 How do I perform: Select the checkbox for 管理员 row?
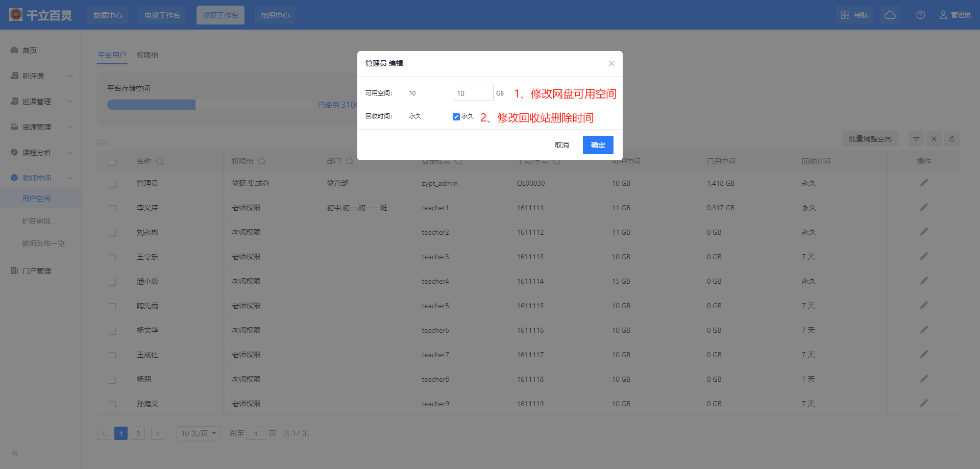(112, 184)
